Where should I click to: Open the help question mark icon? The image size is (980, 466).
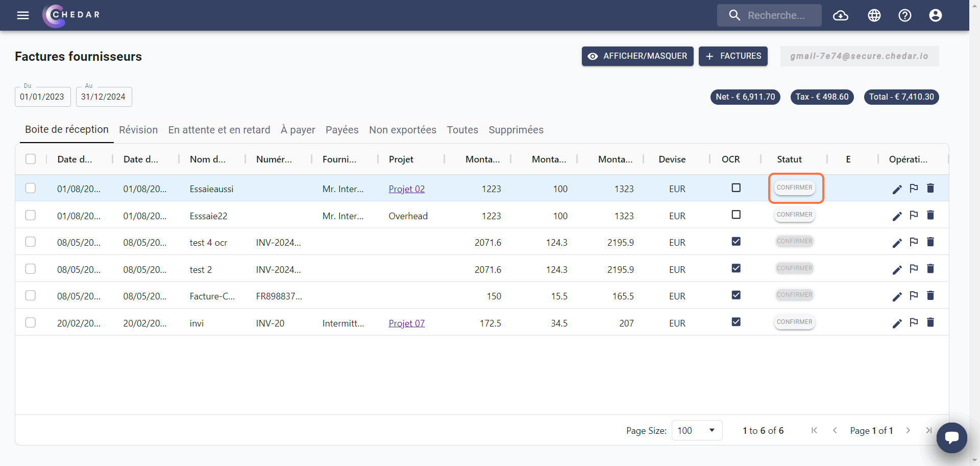coord(905,15)
